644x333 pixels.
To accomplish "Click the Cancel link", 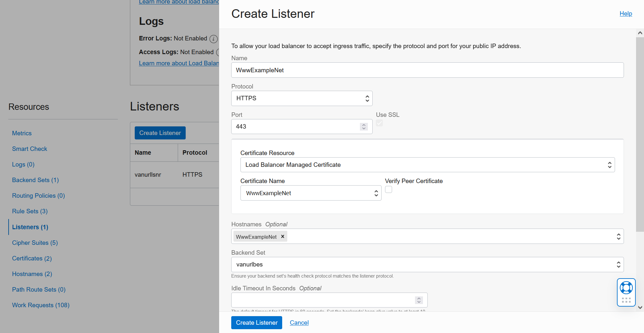I will click(x=299, y=323).
